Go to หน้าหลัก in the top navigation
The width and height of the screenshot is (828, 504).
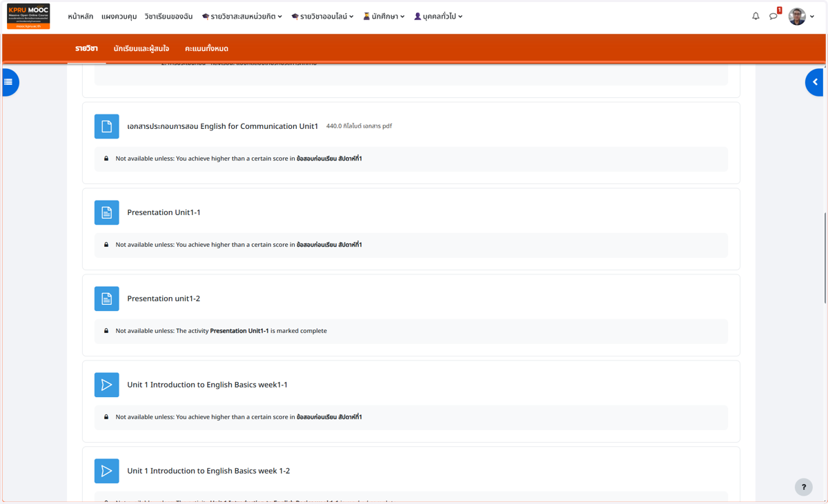tap(81, 17)
